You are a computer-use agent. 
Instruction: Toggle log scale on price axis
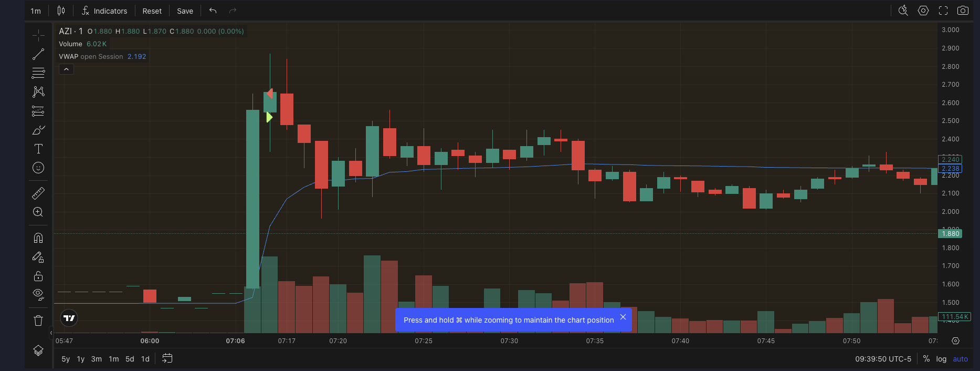pos(941,359)
